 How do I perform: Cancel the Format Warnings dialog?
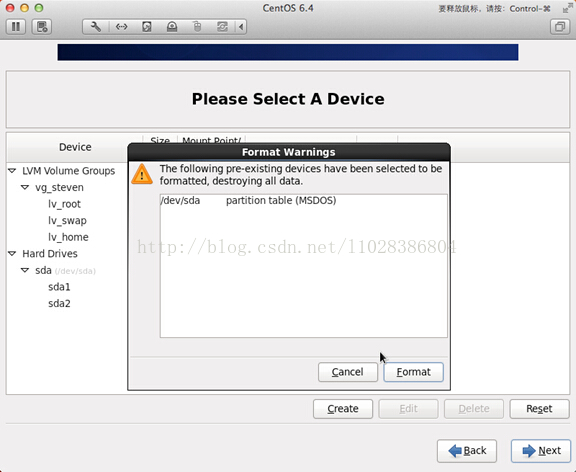point(348,372)
